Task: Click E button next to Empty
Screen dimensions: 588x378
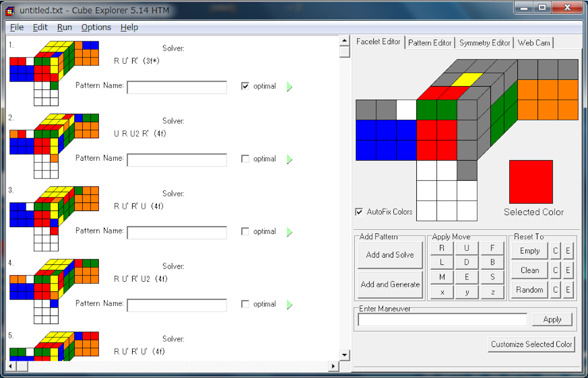Action: (568, 251)
